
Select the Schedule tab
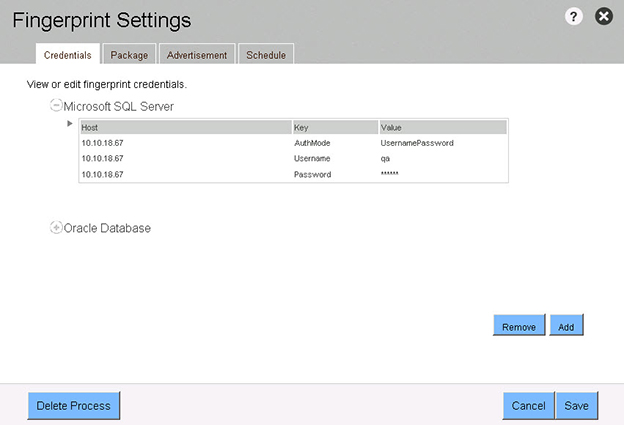pyautogui.click(x=266, y=55)
